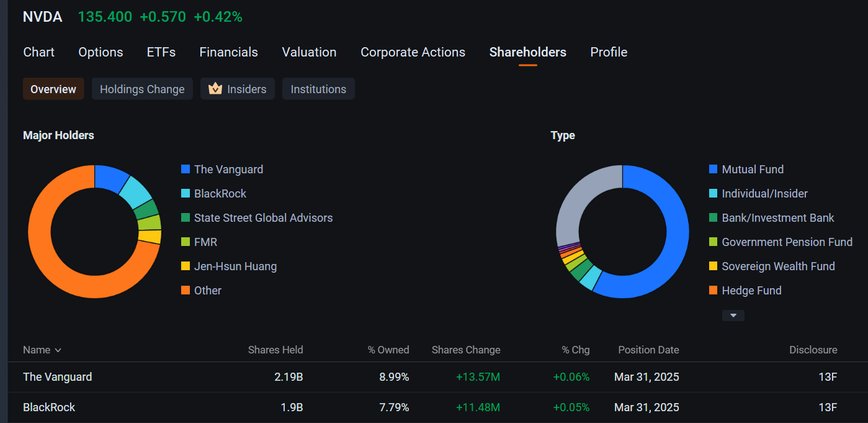Screen dimensions: 868x423
Task: Click the +0.42% price change value
Action: click(218, 17)
